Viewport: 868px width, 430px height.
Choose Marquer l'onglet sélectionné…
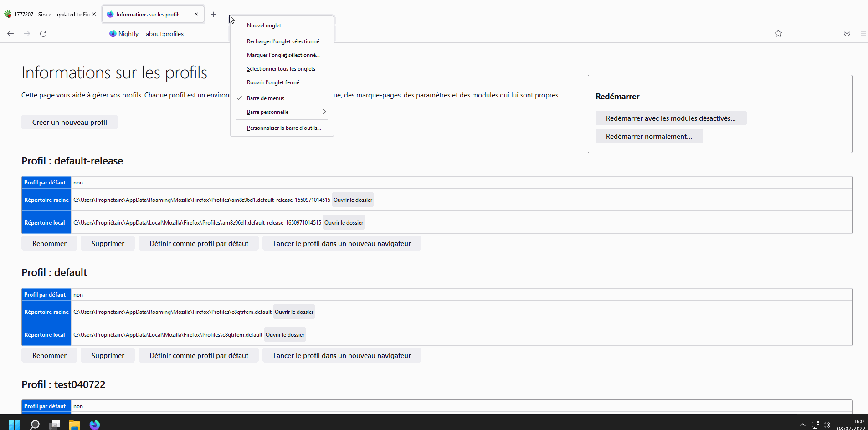tap(282, 55)
